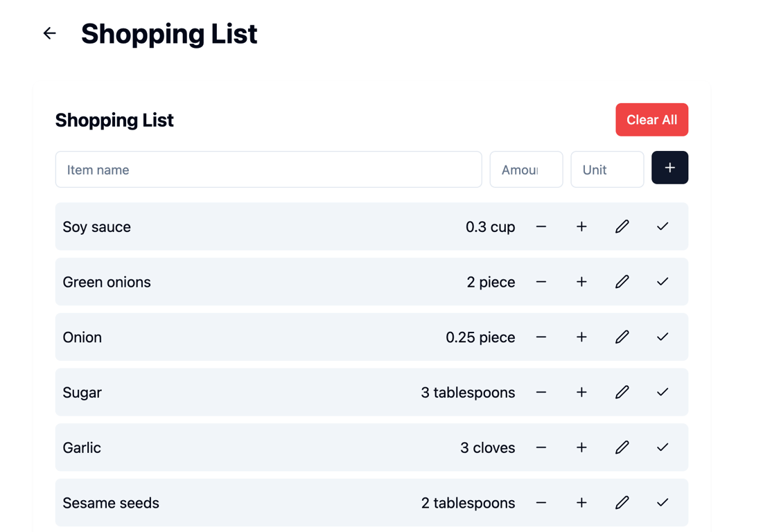This screenshot has height=532, width=763.
Task: Increase the Sugar amount with the plus icon
Action: (x=581, y=392)
